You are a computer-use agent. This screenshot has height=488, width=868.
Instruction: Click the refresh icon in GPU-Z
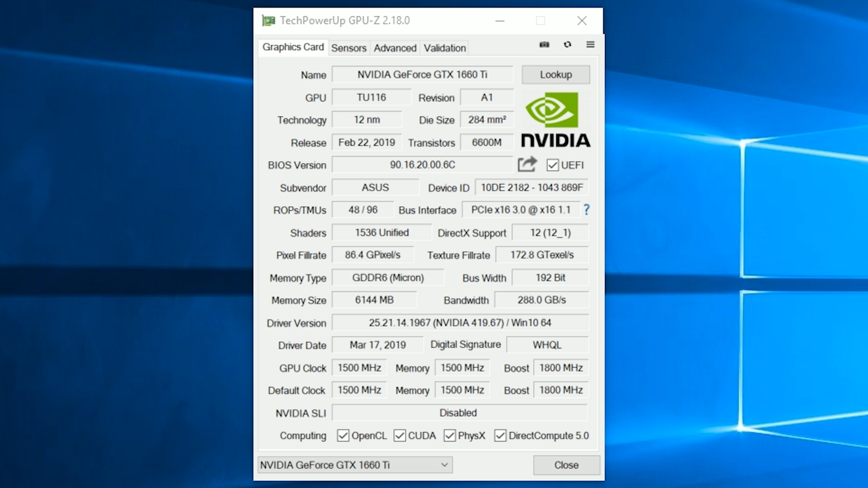(x=567, y=45)
